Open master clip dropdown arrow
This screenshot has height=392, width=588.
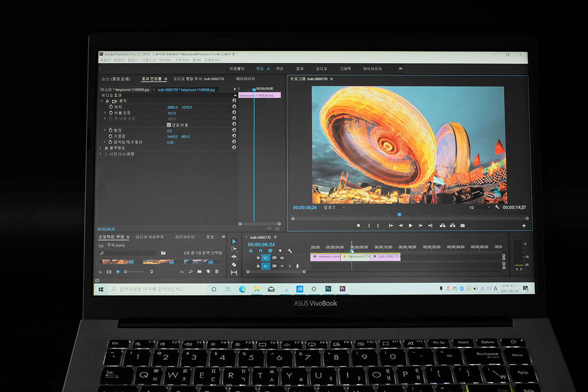pos(153,90)
